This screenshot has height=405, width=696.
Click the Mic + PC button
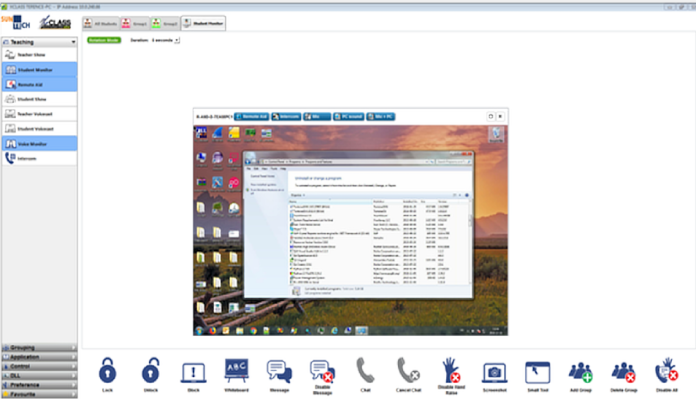[x=381, y=117]
